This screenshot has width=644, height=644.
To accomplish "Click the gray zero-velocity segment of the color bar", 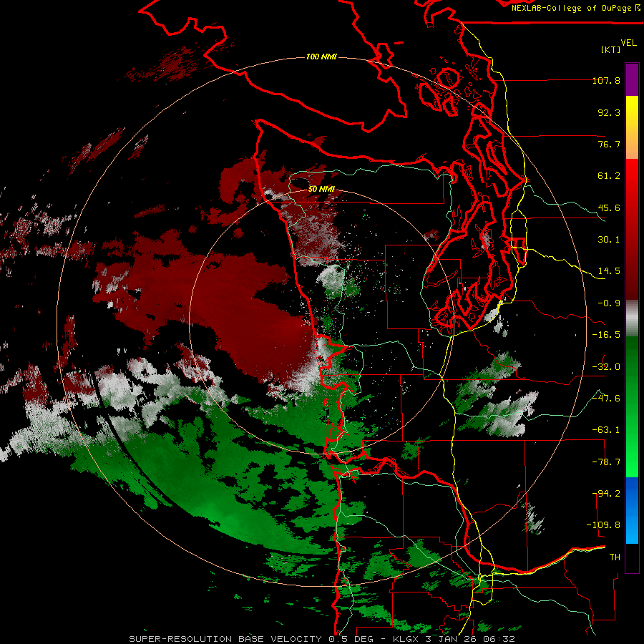I will [x=632, y=318].
